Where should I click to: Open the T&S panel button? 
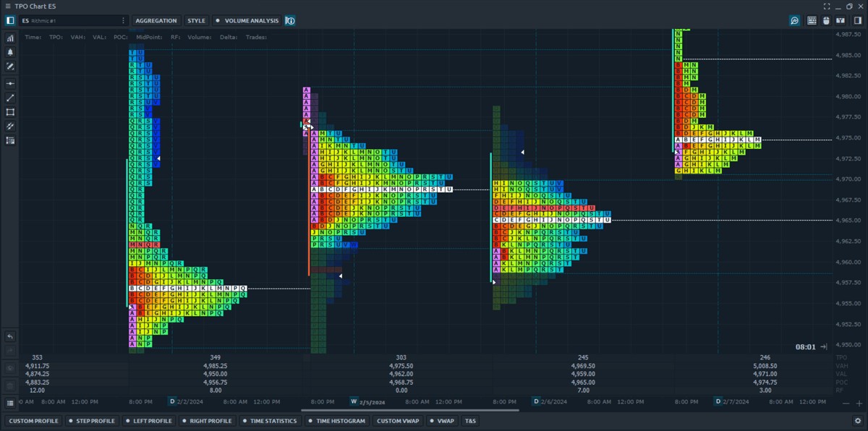470,420
